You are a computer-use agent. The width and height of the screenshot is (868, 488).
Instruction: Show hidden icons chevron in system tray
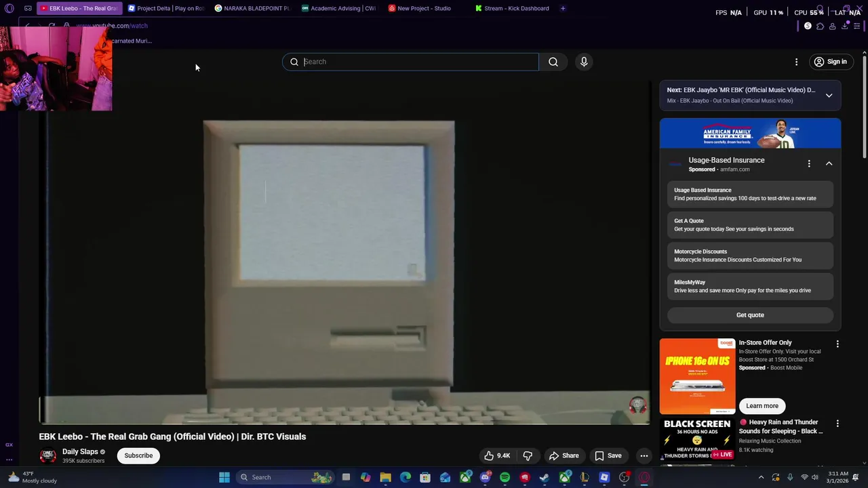(x=761, y=477)
